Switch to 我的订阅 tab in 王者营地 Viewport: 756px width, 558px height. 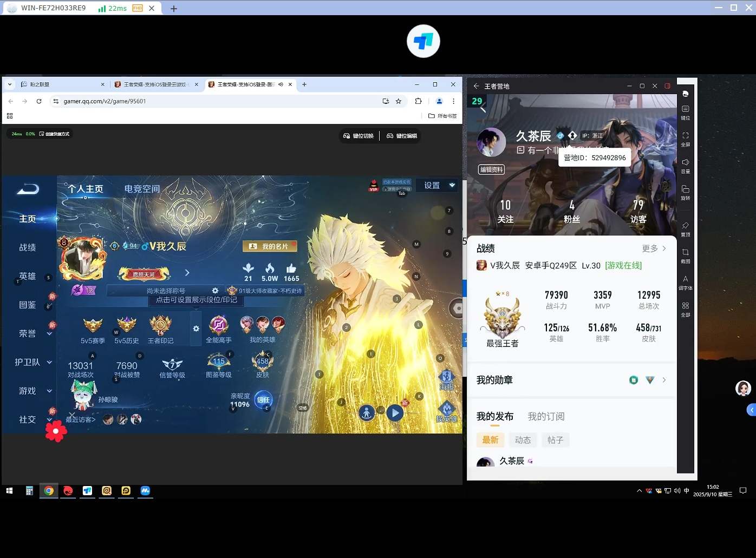coord(546,416)
